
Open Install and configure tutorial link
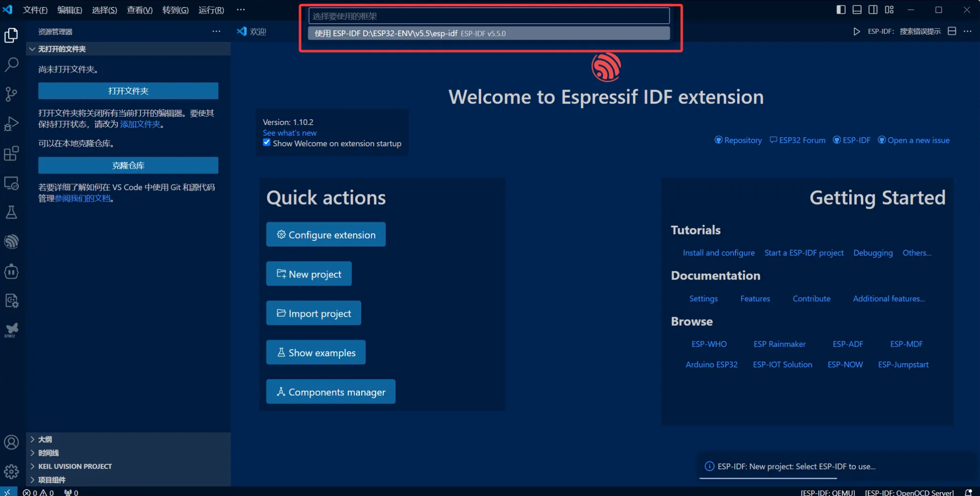(718, 253)
